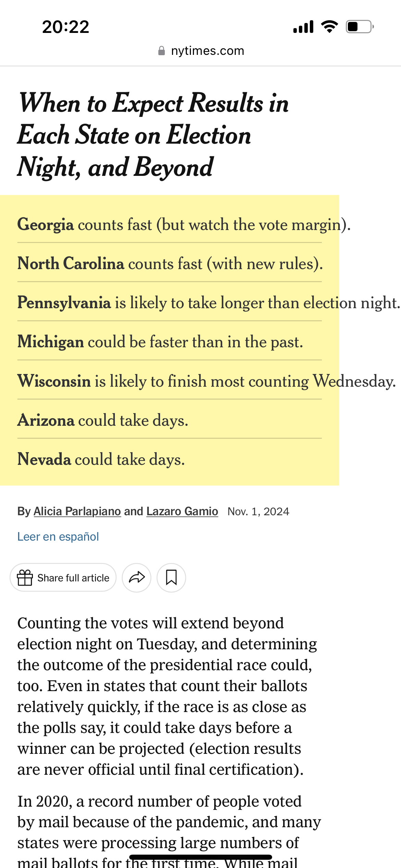Image resolution: width=401 pixels, height=868 pixels.
Task: Tap the bookmark save icon
Action: 171,578
